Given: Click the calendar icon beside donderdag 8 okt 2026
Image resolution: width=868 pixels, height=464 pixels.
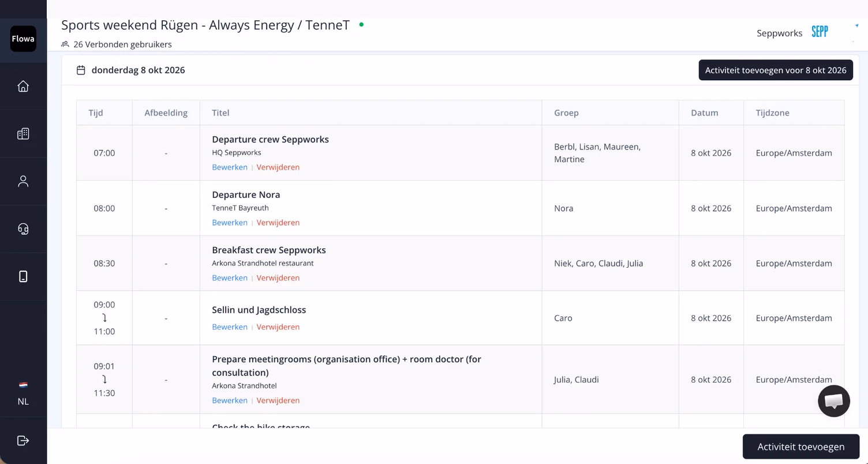Looking at the screenshot, I should click(81, 70).
